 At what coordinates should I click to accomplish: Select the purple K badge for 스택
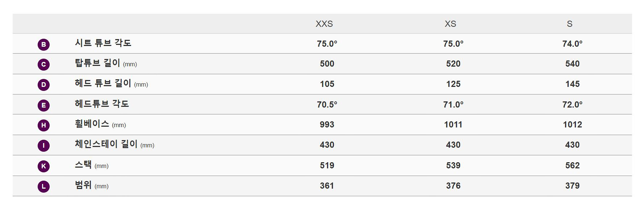43,166
